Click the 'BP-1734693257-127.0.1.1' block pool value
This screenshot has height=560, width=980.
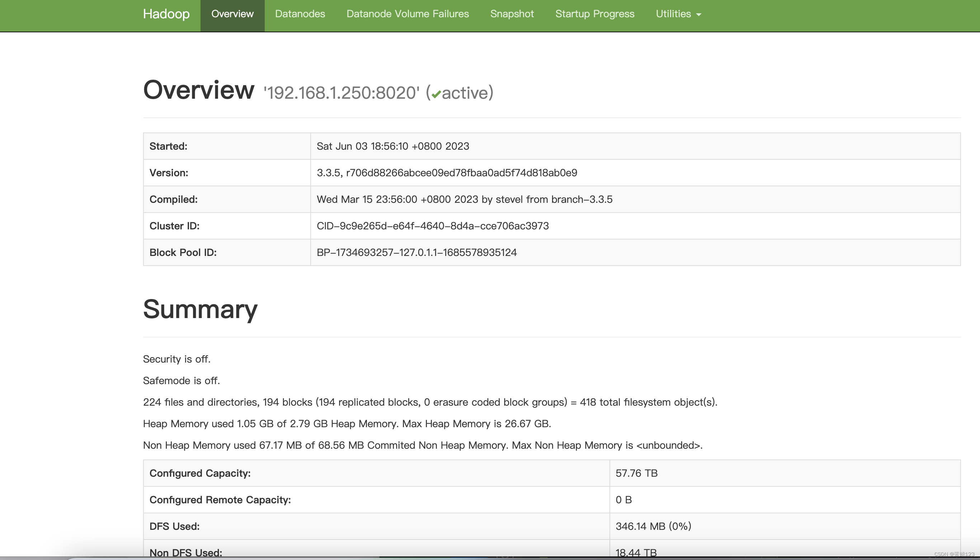point(416,252)
